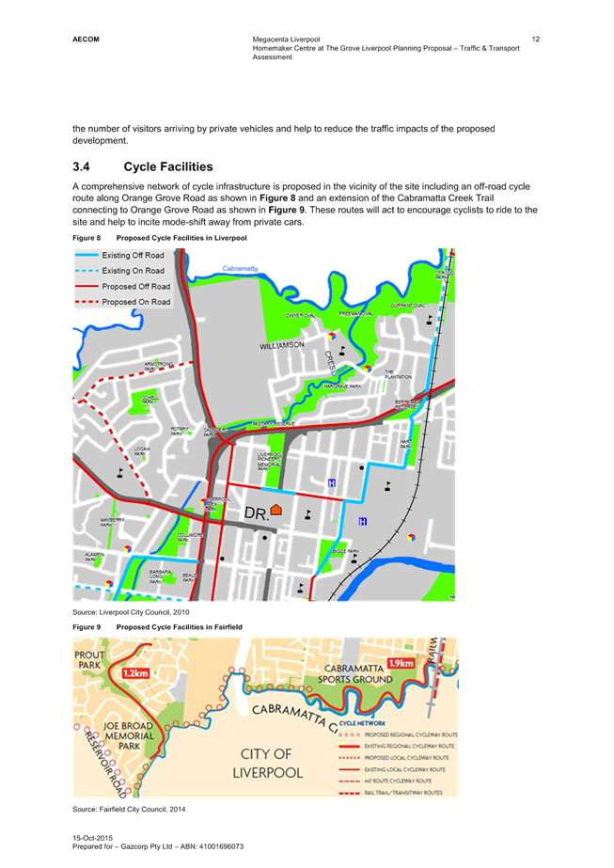Click the CITY OF LIVERPOOL label
Viewport: 614px width, 868px height.
click(267, 764)
